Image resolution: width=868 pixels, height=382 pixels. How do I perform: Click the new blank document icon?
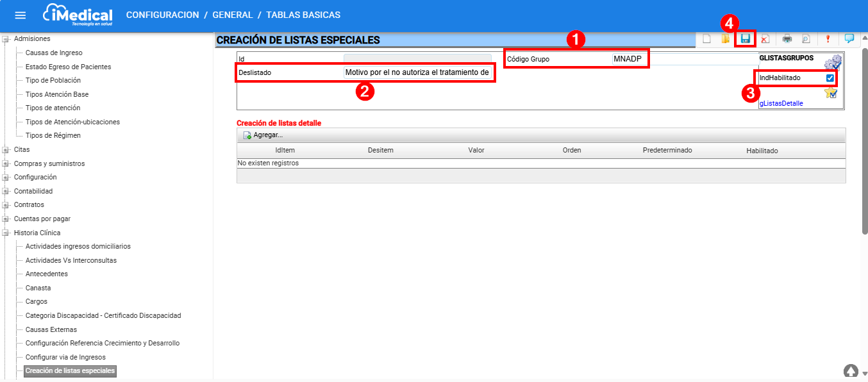click(706, 39)
